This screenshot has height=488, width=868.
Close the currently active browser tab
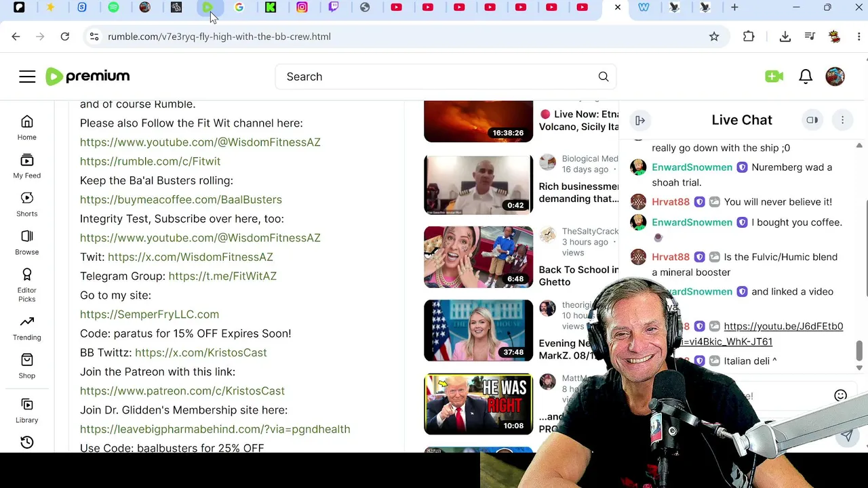tap(617, 7)
